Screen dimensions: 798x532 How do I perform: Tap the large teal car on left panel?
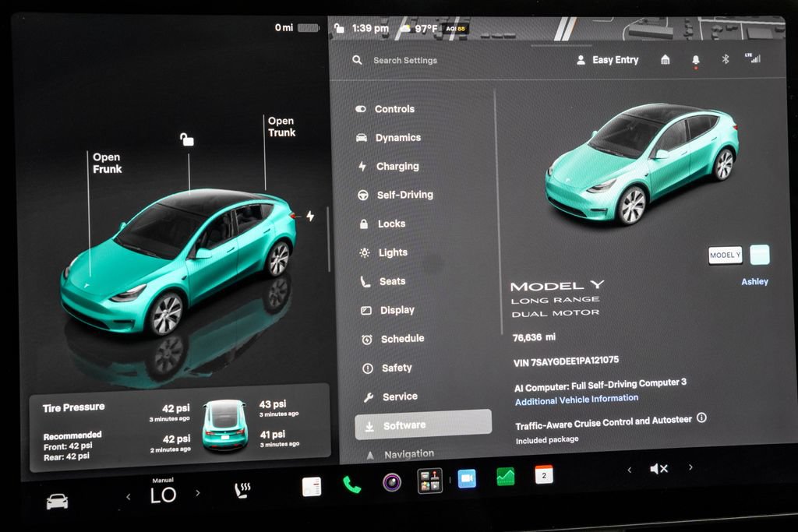[x=179, y=262]
